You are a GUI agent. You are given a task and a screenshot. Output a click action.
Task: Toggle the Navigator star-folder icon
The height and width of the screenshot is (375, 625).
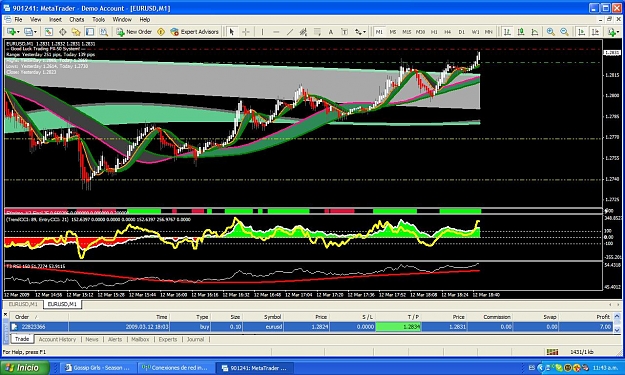(x=76, y=32)
